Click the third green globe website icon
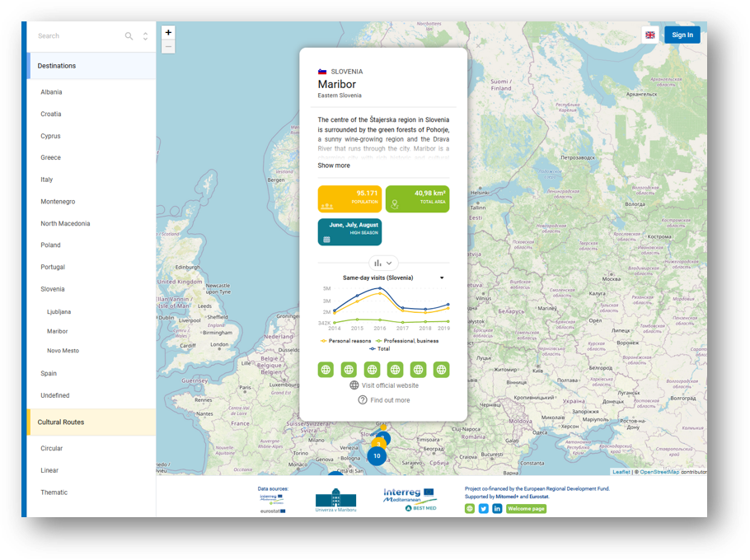Screen dimensions: 750x560 click(373, 369)
